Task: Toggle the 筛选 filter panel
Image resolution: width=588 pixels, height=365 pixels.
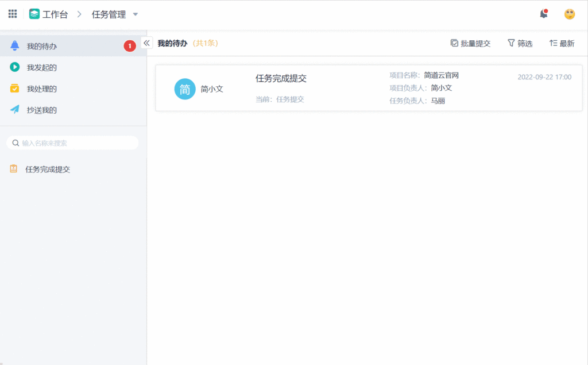Action: [x=519, y=43]
